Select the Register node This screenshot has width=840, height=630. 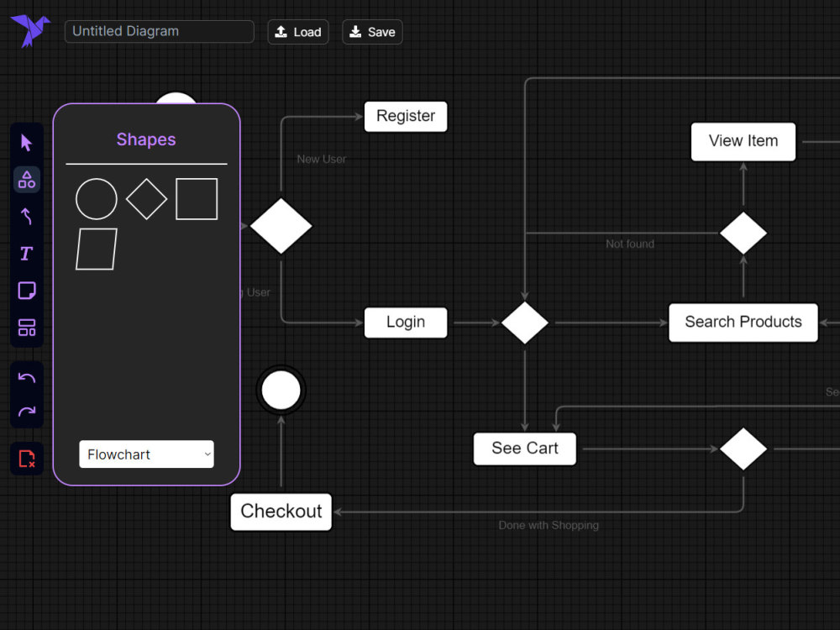pyautogui.click(x=406, y=116)
